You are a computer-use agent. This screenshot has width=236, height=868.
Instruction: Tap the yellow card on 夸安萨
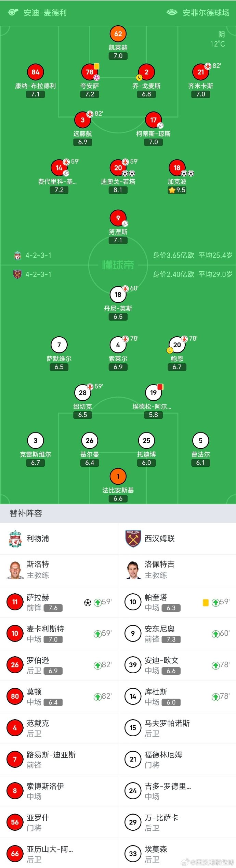[x=97, y=66]
